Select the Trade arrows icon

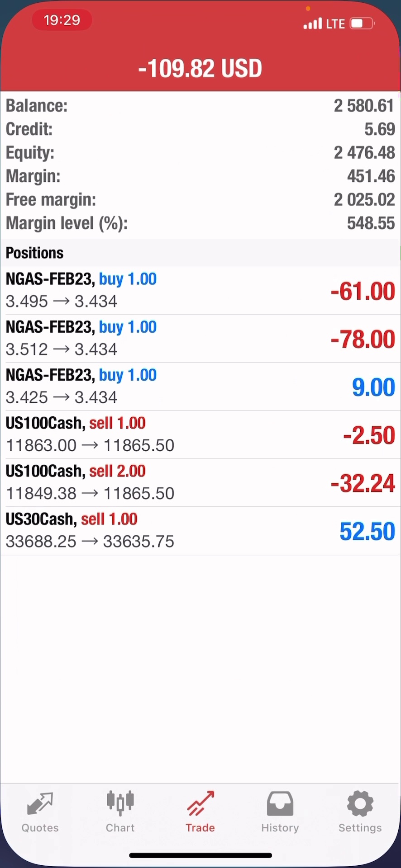(x=200, y=804)
